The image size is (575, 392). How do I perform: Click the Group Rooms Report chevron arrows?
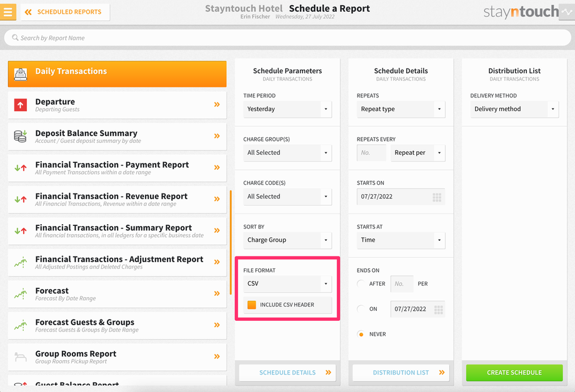pos(217,356)
